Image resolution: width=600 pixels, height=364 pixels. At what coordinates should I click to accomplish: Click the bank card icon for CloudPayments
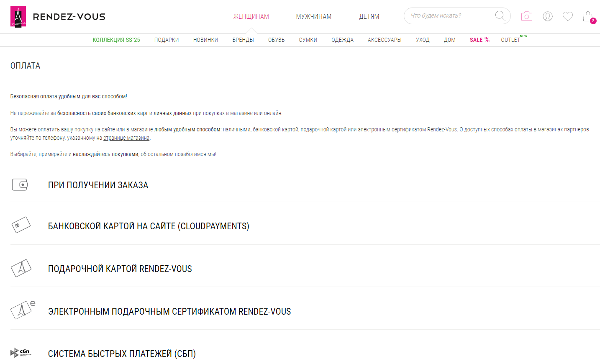coord(21,225)
